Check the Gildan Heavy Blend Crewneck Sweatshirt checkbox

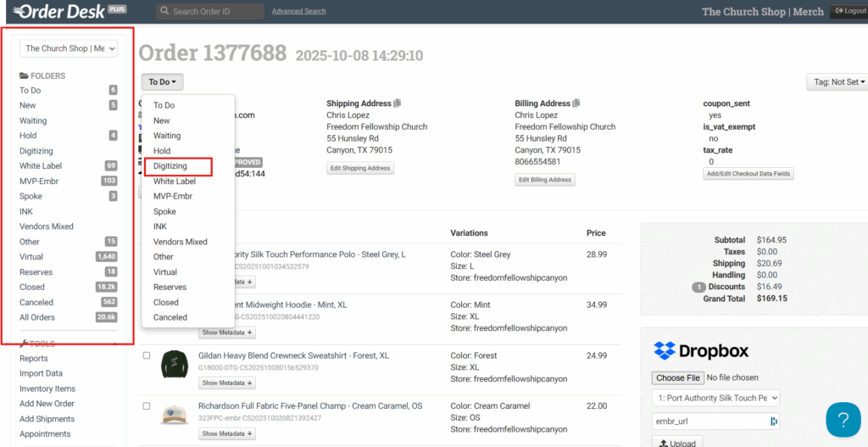coord(147,355)
